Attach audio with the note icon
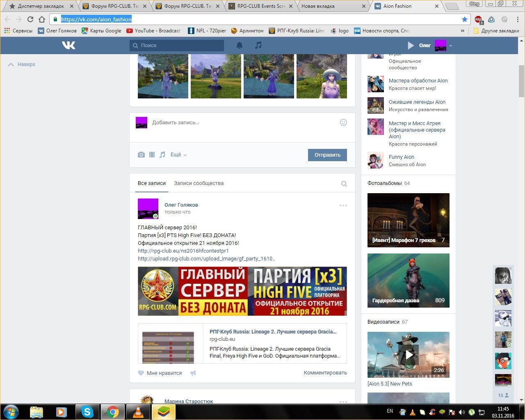Viewport: 525px width, 420px height. pyautogui.click(x=162, y=155)
